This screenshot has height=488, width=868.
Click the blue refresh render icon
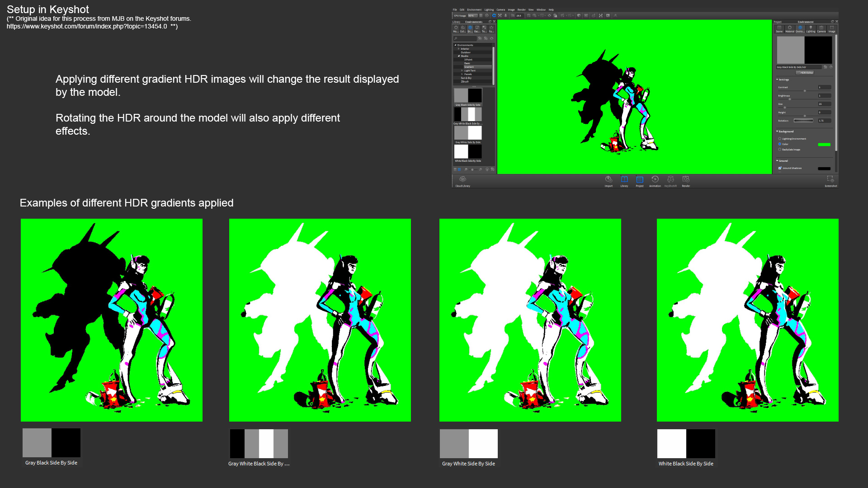[494, 15]
